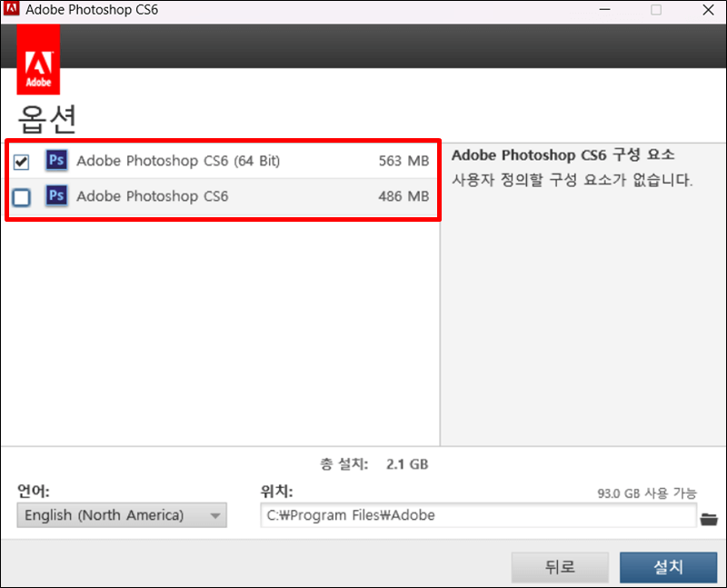Click the 설치 button to install
Viewport: 727px width, 588px height.
pos(668,566)
